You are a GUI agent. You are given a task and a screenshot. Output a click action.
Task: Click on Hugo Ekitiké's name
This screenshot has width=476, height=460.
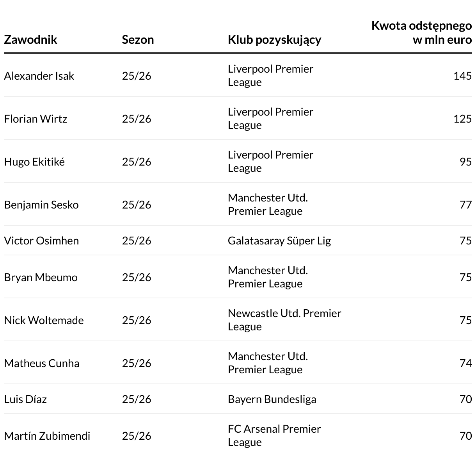pos(34,162)
